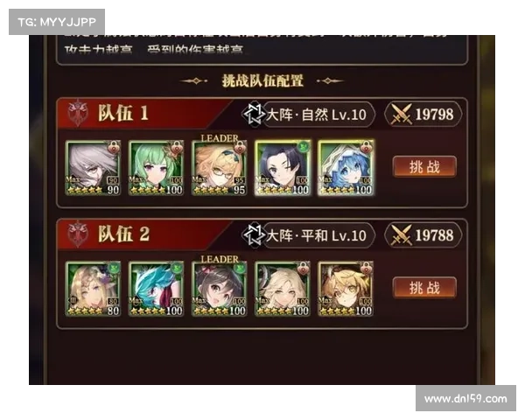
Task: Select the dark-haired hero in Team 1
Action: click(283, 168)
